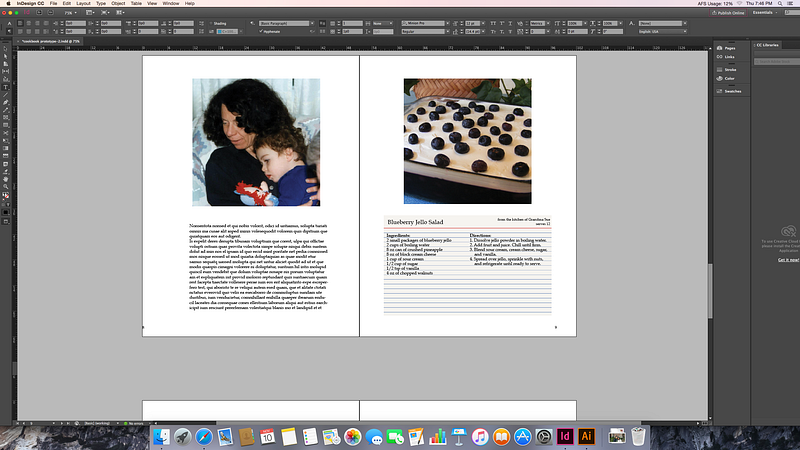Viewport: 800px width, 450px height.
Task: Click the All Caps formatting icon
Action: [x=493, y=23]
